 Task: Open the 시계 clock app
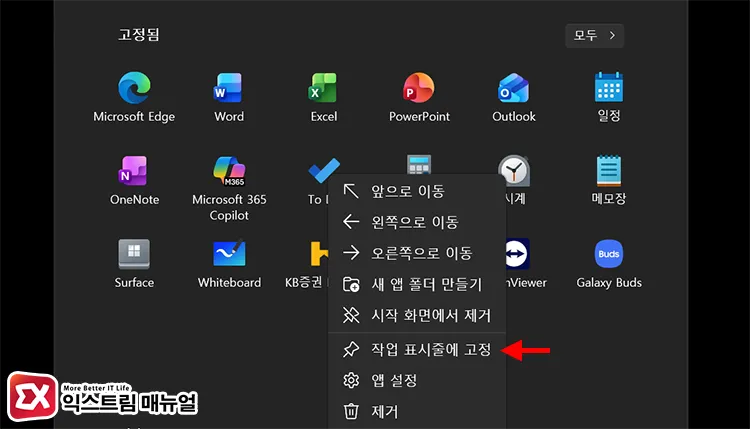[x=514, y=171]
